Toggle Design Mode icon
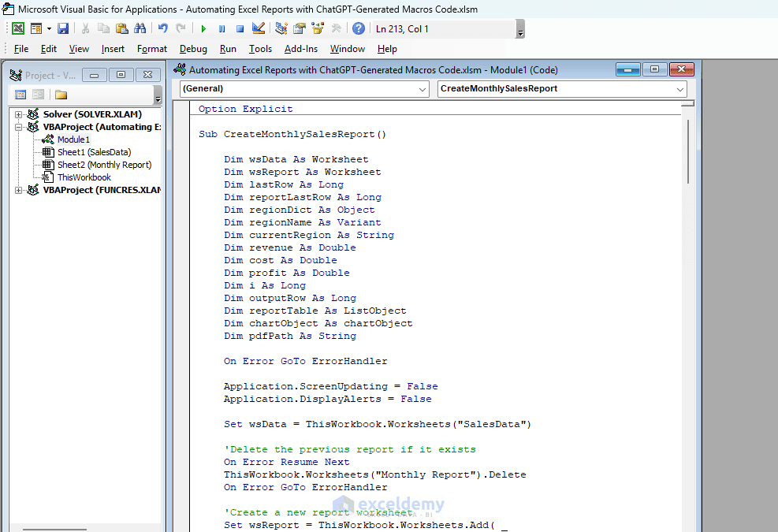Image resolution: width=778 pixels, height=532 pixels. 258,29
